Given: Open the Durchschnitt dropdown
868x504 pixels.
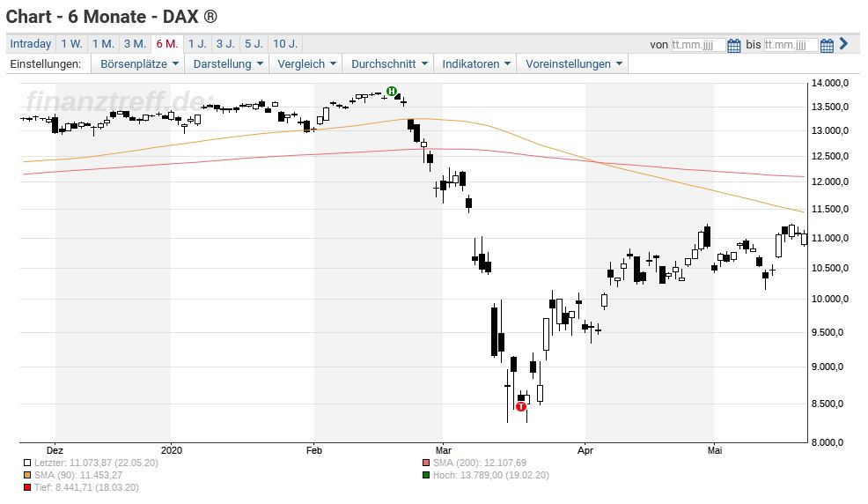Looking at the screenshot, I should tap(388, 63).
